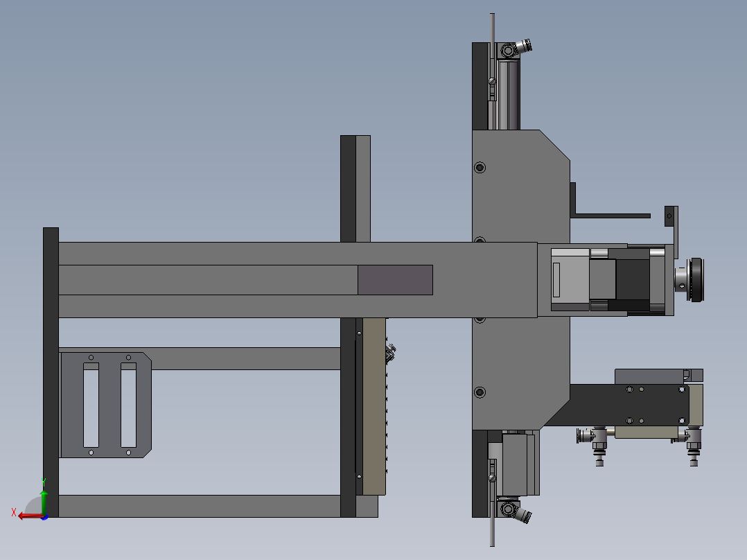Pick the right rectangular slot in the bracket plate
747x560 pixels.
128,405
